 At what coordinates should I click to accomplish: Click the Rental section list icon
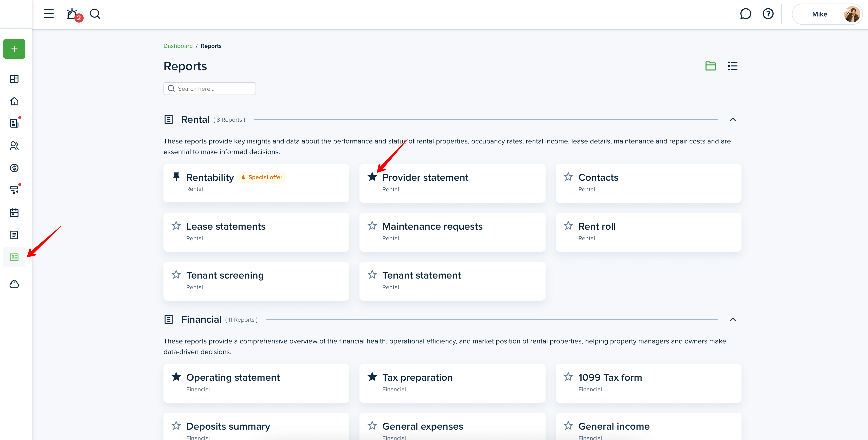(x=169, y=120)
